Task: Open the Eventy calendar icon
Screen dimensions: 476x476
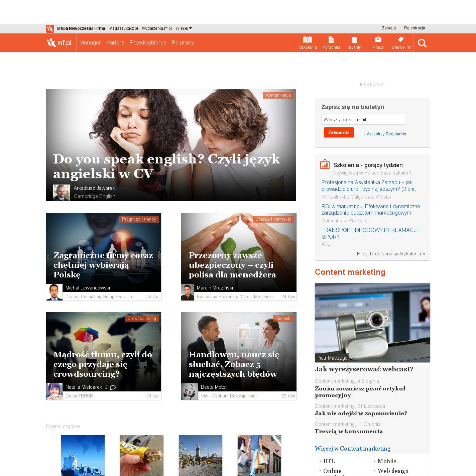Action: [355, 40]
